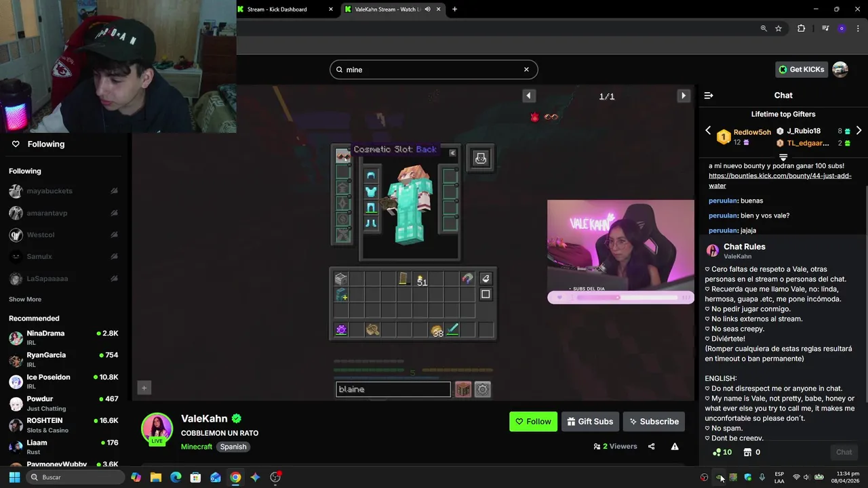Close the Stream - Kick Dashboard tab
This screenshot has height=488, width=868.
click(x=331, y=9)
